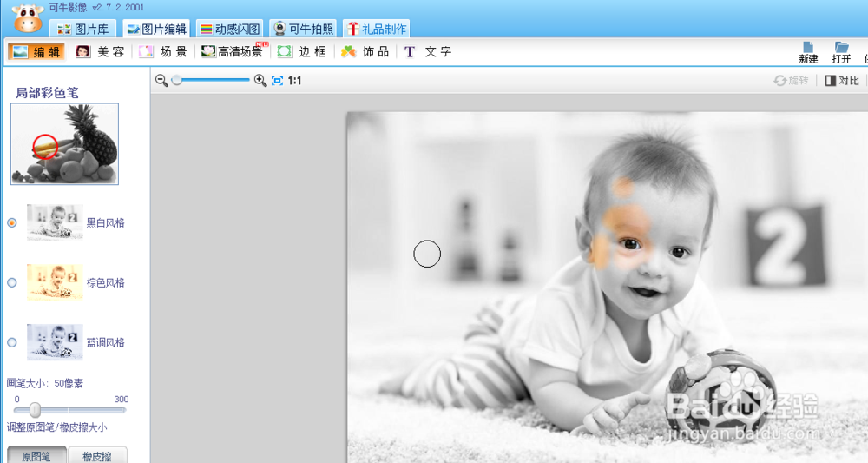
Task: Click the 可牛影像 cow logo icon
Action: coord(28,17)
